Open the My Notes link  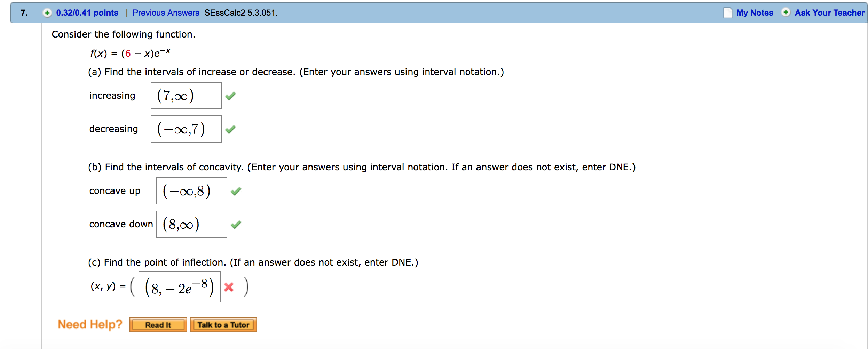[x=755, y=13]
